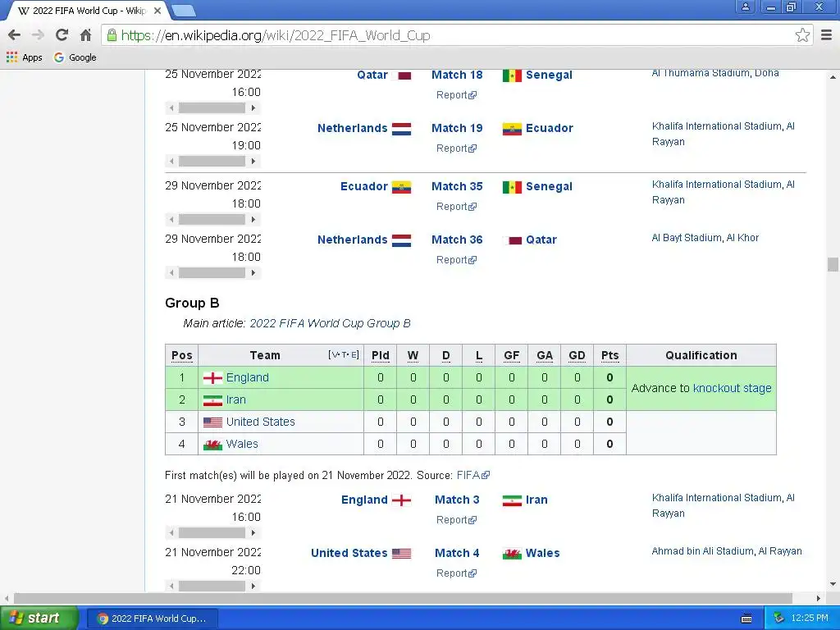Open the browser home page icon
The height and width of the screenshot is (630, 840).
[x=85, y=35]
